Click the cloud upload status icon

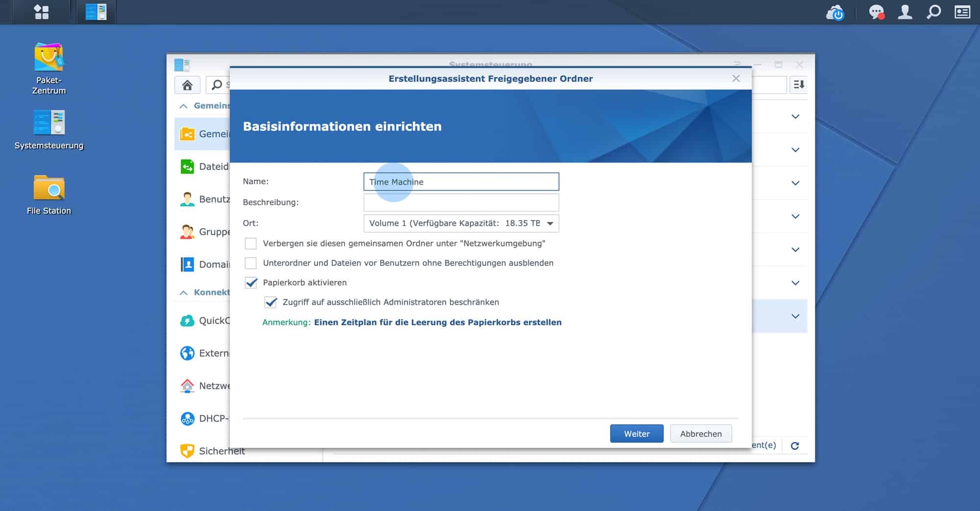click(x=835, y=12)
